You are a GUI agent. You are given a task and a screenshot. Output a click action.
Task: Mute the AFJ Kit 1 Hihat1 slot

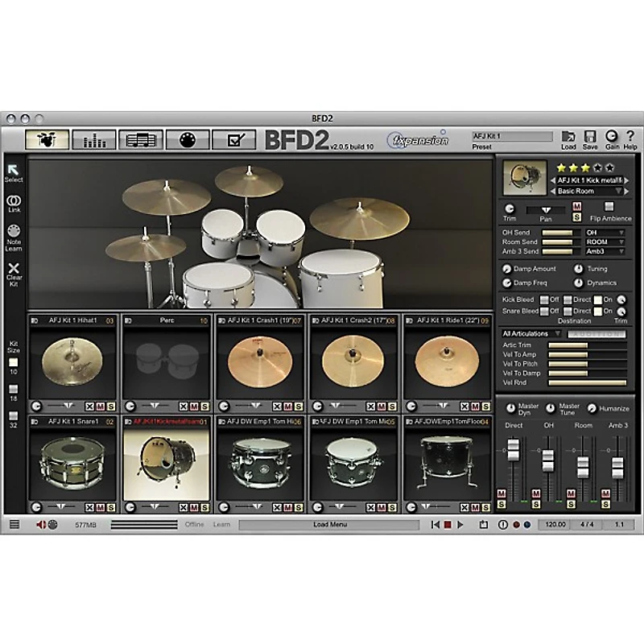(x=100, y=407)
